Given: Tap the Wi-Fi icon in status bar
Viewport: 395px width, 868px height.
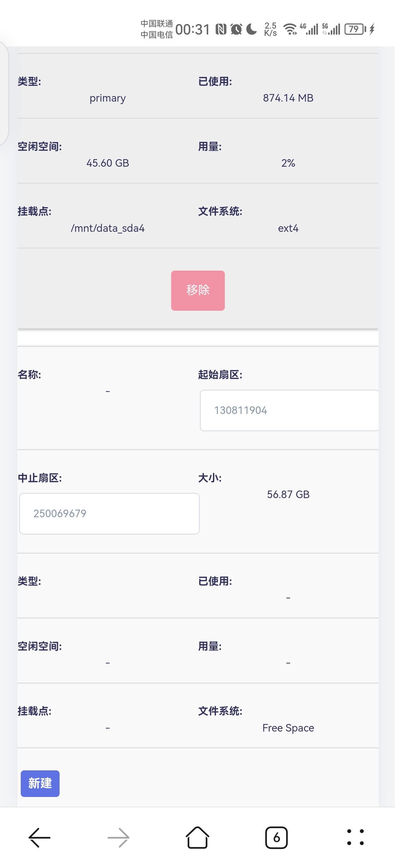Looking at the screenshot, I should click(290, 29).
